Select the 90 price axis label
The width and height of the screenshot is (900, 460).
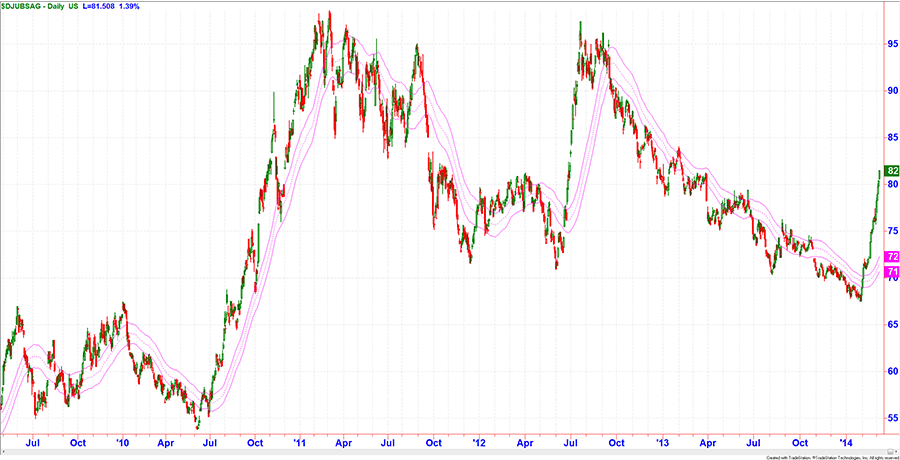890,91
